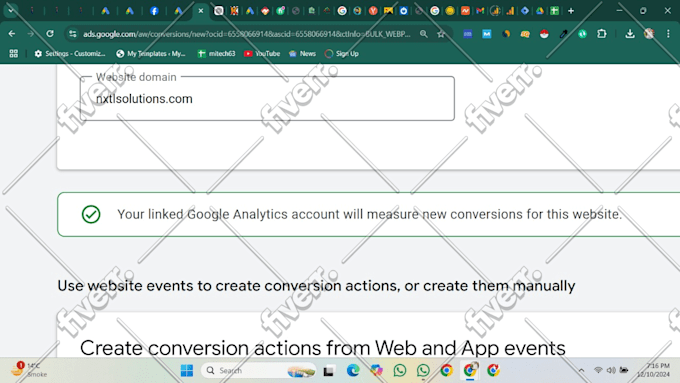Image resolution: width=680 pixels, height=383 pixels.
Task: Click the taskbar Search box
Action: pyautogui.click(x=258, y=370)
